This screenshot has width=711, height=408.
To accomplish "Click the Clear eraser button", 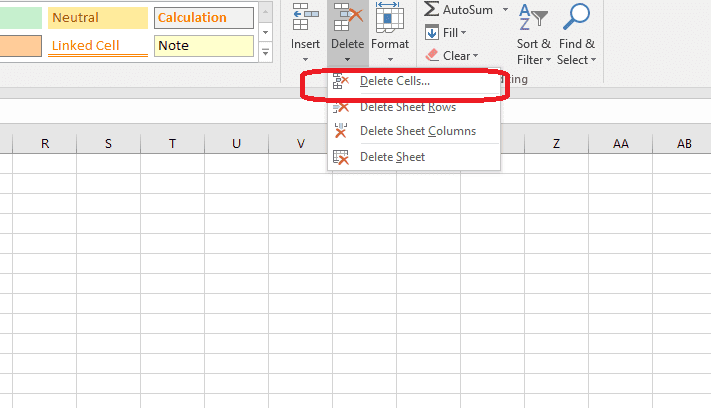I will pos(432,56).
